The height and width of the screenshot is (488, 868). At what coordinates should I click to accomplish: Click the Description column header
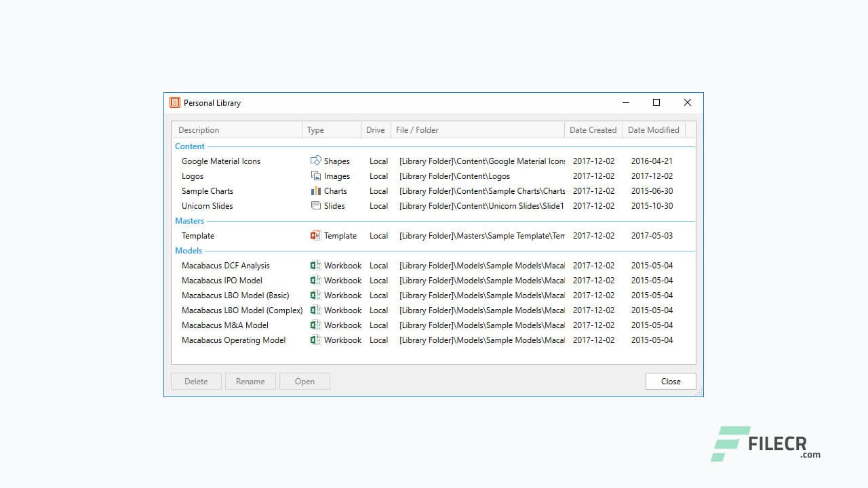tap(198, 129)
